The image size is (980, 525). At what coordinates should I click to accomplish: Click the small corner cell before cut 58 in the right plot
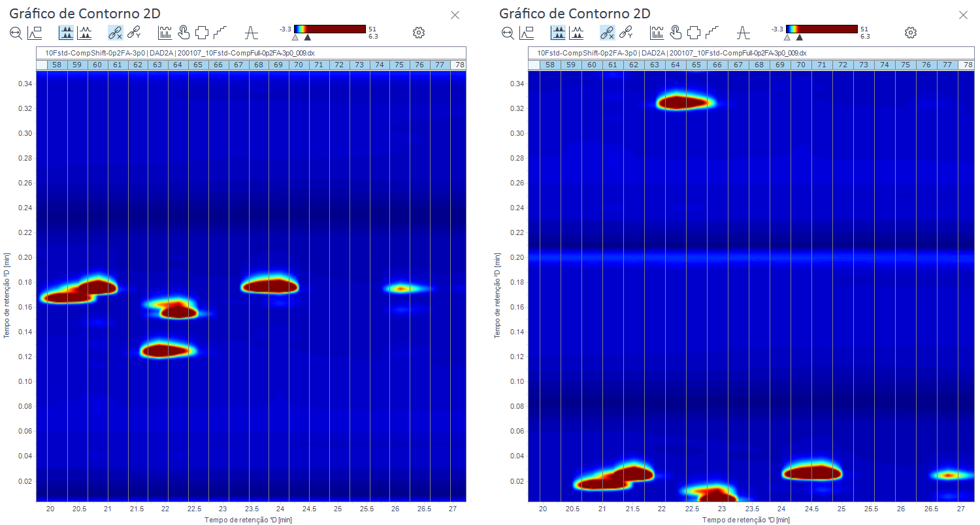point(534,65)
